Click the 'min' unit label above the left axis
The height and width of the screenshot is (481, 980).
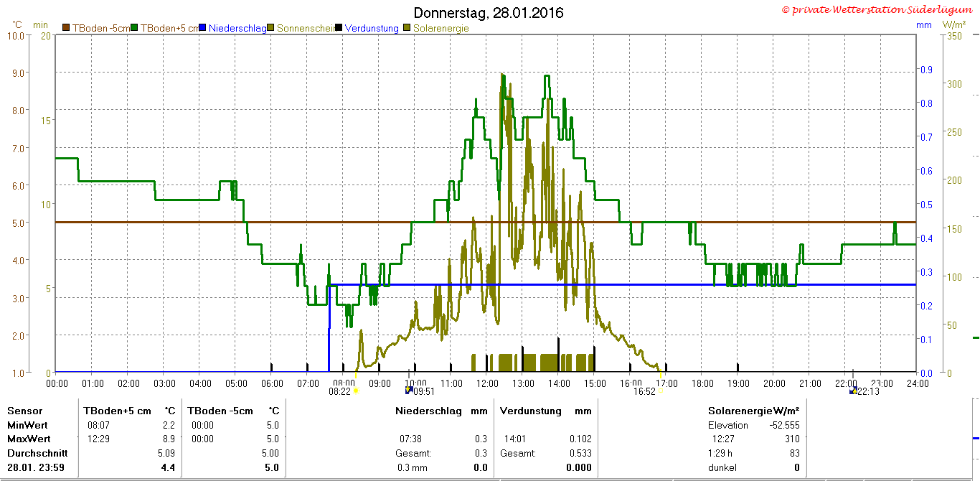pos(40,24)
